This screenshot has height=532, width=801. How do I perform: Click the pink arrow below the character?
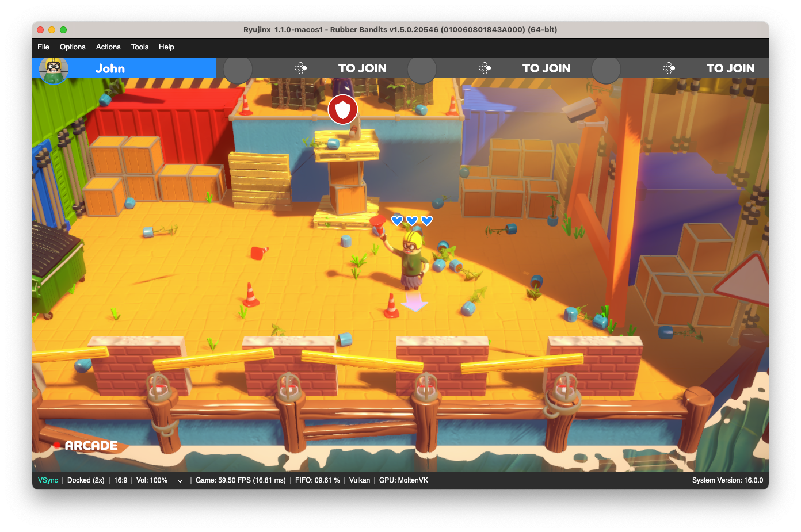tap(414, 302)
